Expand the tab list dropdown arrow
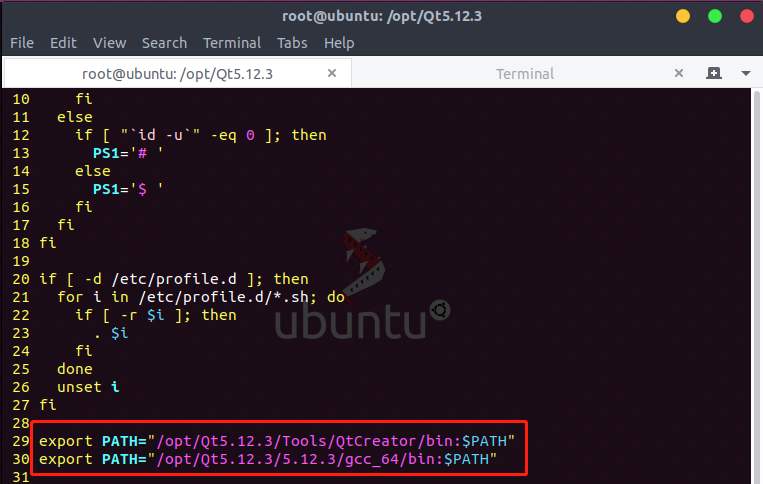 tap(746, 73)
